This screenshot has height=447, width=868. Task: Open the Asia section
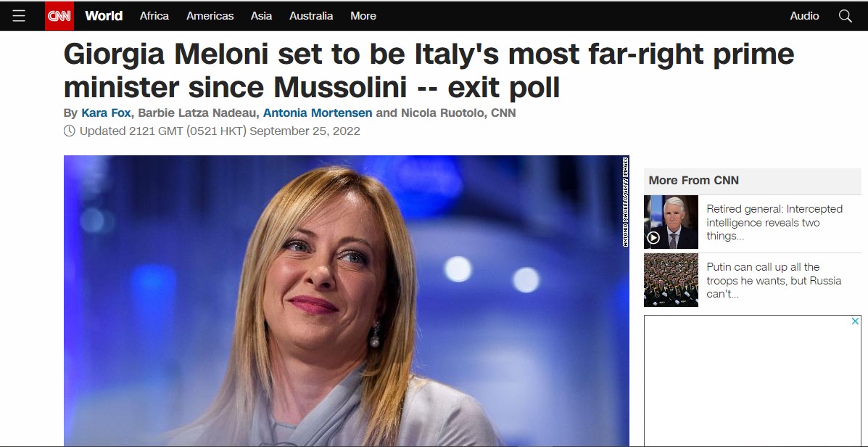pos(261,16)
